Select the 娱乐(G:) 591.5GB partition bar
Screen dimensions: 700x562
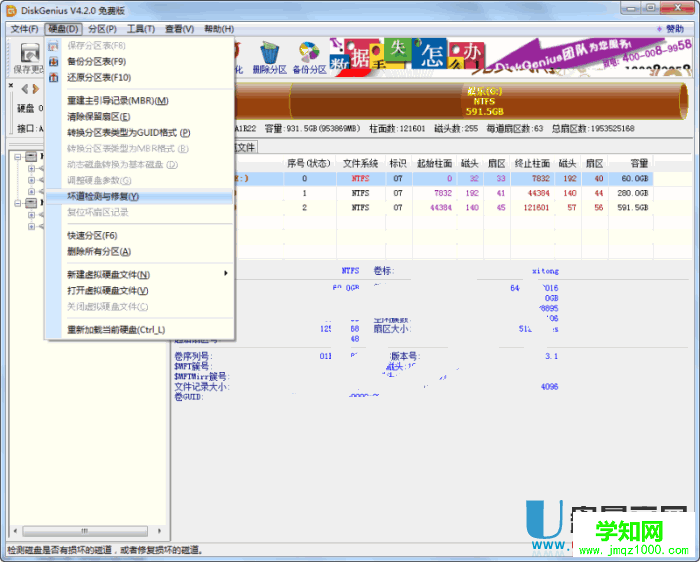[488, 101]
